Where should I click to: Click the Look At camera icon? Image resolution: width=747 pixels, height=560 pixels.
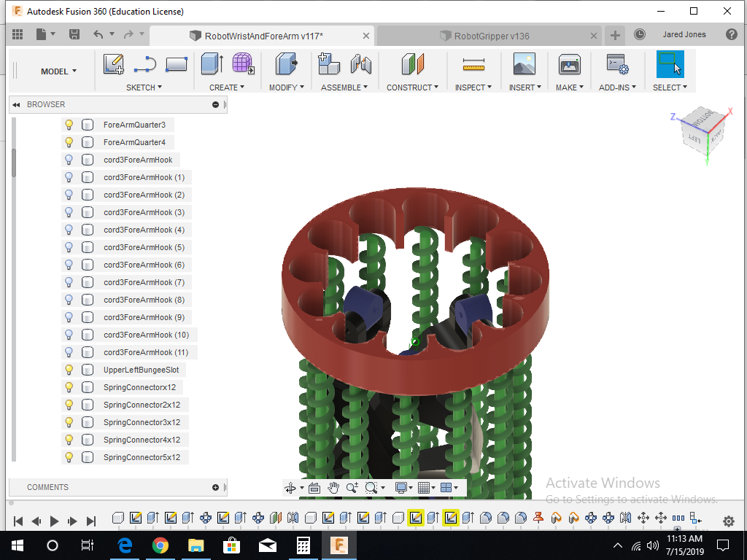click(x=314, y=488)
